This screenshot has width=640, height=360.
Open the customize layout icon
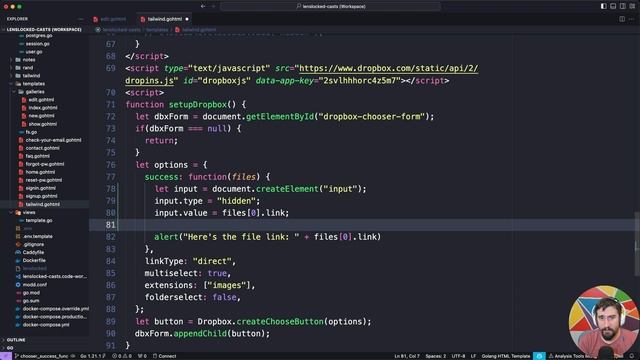(632, 6)
